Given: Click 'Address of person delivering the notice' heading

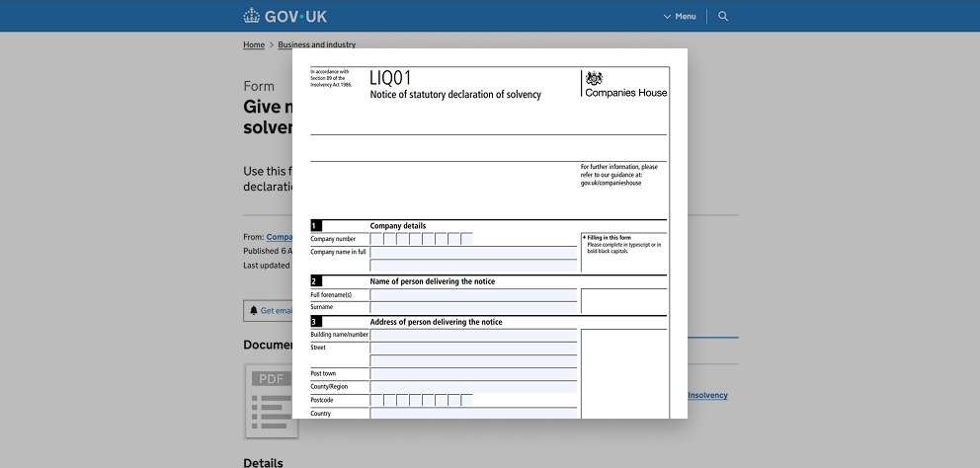Looking at the screenshot, I should tap(437, 323).
